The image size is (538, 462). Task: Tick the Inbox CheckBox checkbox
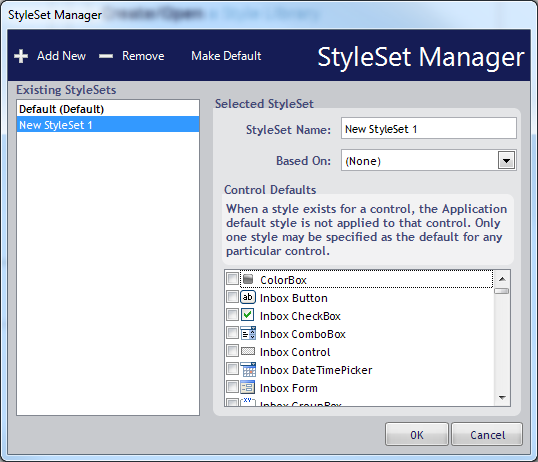[232, 315]
